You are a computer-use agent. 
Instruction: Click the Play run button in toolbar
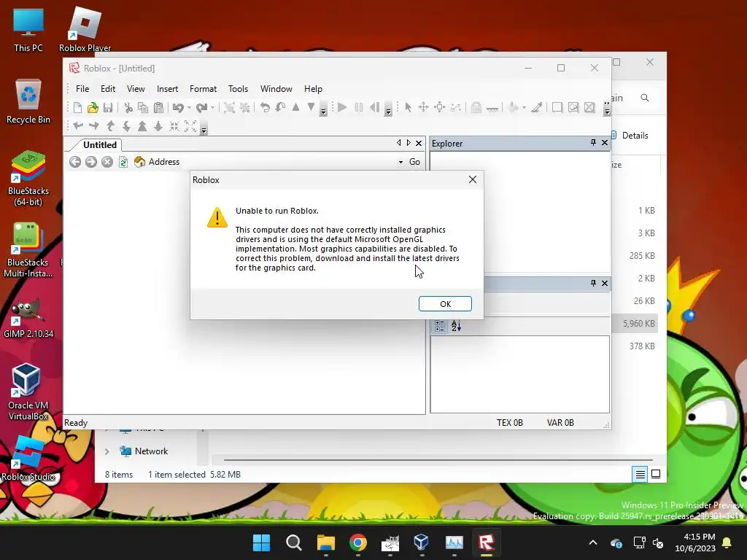(342, 108)
